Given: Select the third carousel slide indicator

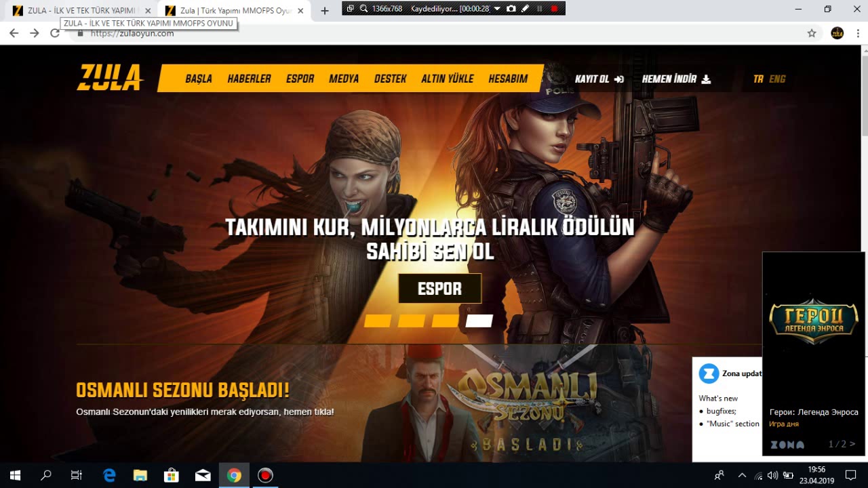Looking at the screenshot, I should (445, 321).
